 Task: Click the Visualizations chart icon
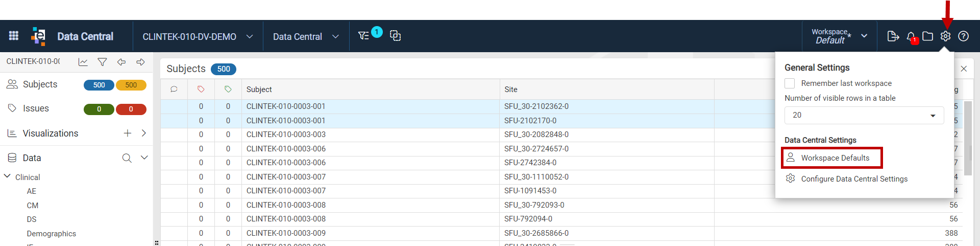(x=12, y=133)
